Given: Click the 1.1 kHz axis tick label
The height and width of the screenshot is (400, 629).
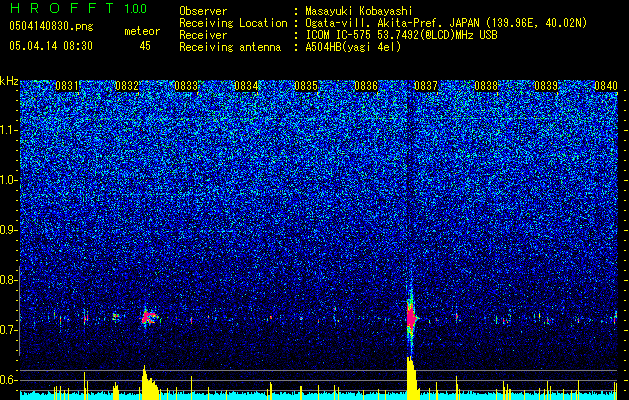Looking at the screenshot, I should pyautogui.click(x=9, y=130).
